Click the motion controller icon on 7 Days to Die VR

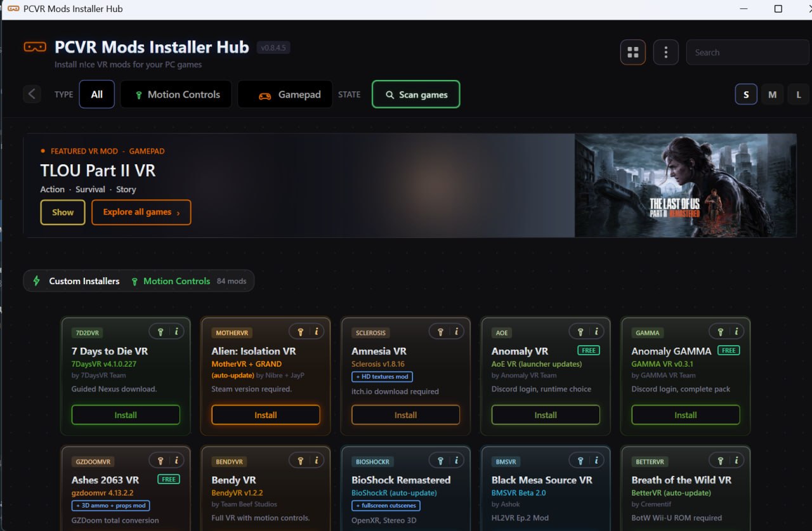tap(160, 331)
